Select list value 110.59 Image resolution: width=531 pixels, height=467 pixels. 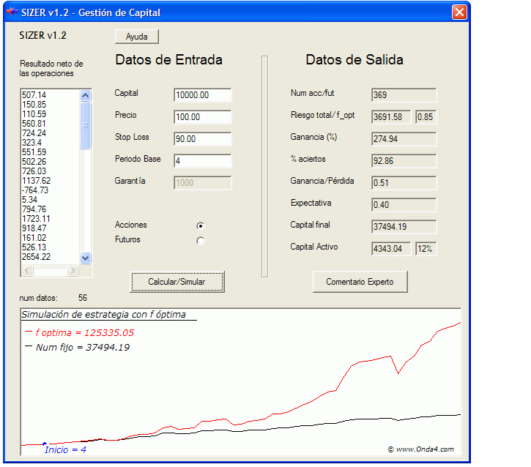tap(34, 114)
